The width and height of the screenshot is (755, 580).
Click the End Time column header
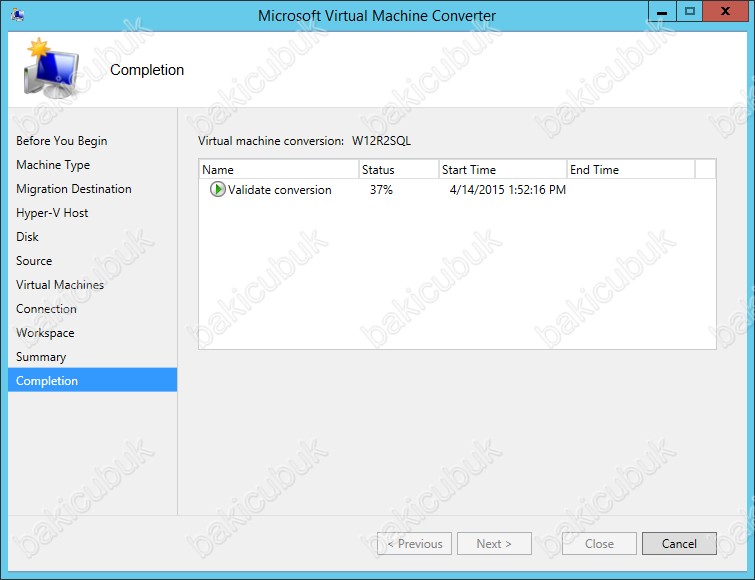click(x=631, y=169)
